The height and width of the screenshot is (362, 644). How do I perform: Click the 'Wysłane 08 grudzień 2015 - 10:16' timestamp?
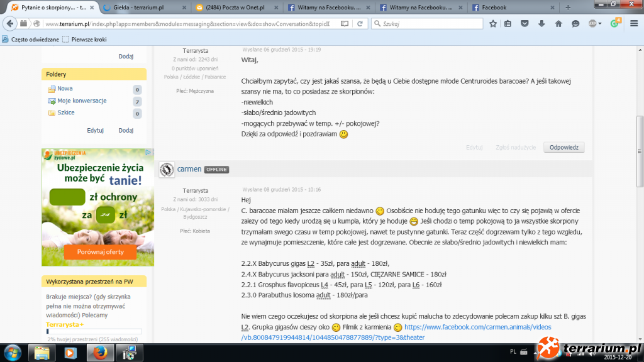point(281,190)
